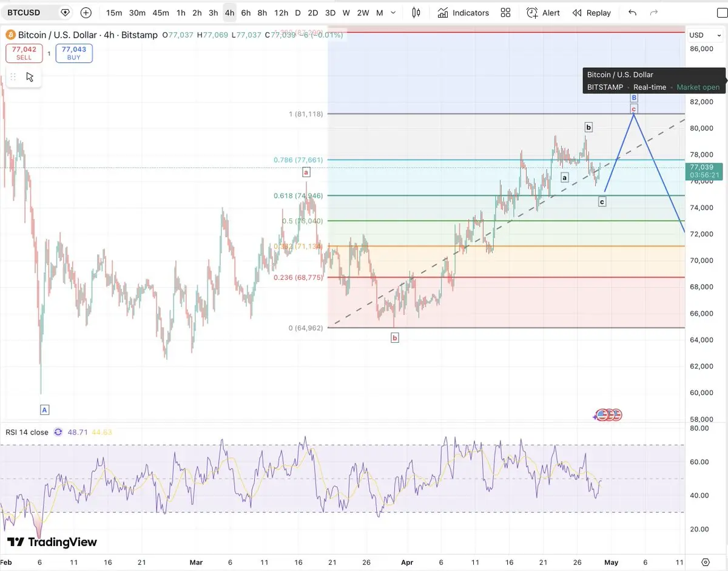Select the blue boxed A wave label
728x571 pixels.
tap(44, 410)
